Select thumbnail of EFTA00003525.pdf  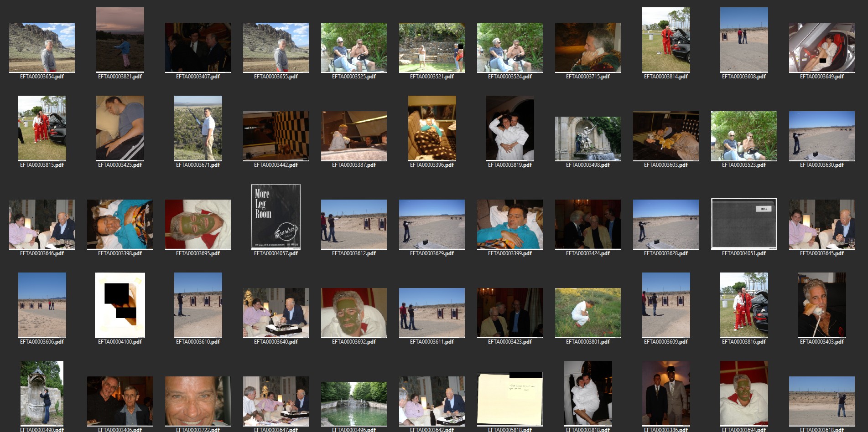tap(354, 47)
